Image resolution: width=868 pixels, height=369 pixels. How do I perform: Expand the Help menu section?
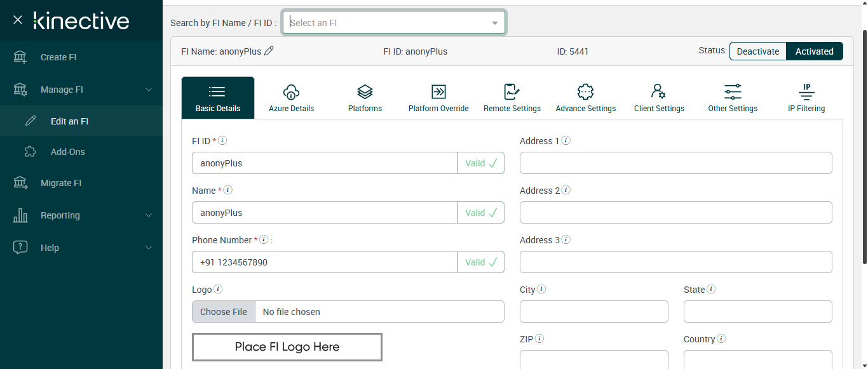(x=149, y=248)
